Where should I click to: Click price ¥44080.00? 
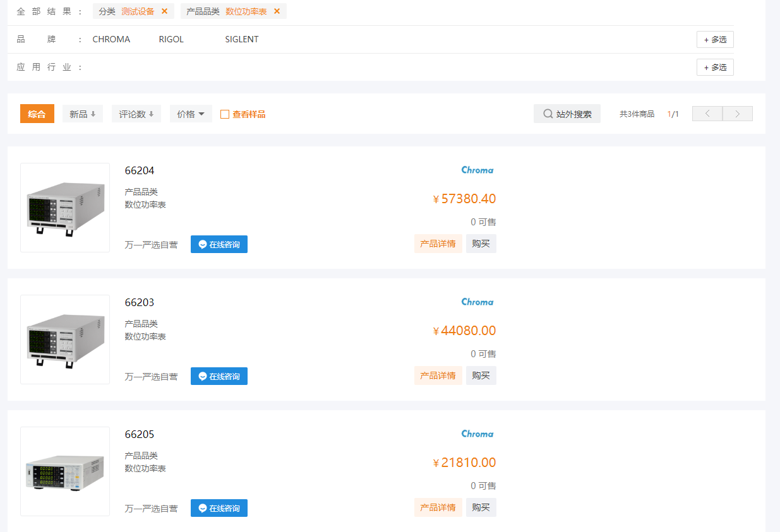coord(464,331)
